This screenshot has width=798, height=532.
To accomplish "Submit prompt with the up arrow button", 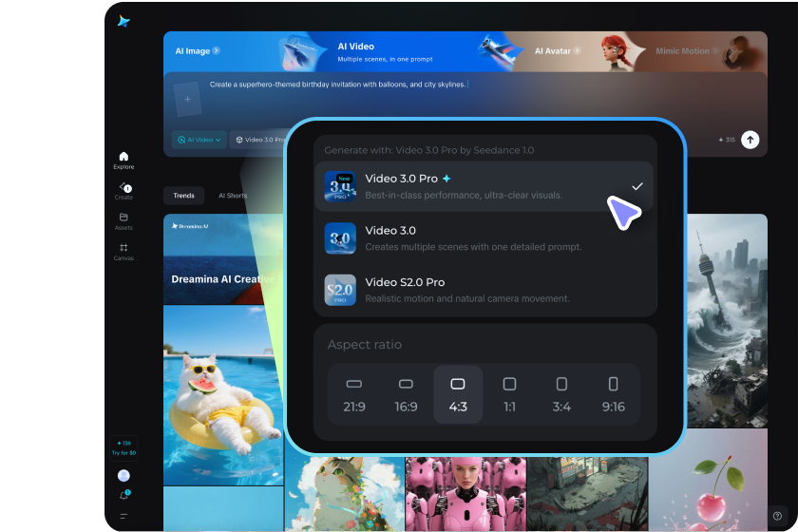I will click(x=750, y=140).
